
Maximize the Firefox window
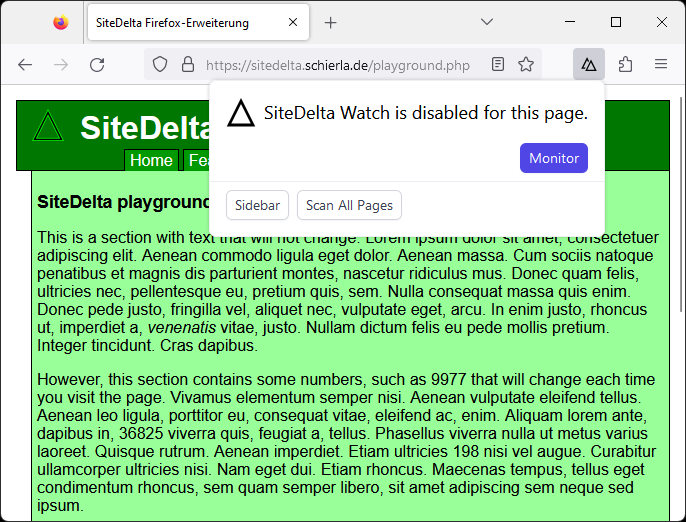pos(616,22)
